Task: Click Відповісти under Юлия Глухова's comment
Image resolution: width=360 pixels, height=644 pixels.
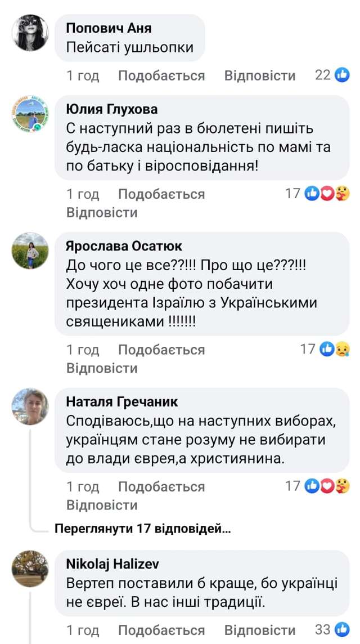Action: [x=102, y=213]
